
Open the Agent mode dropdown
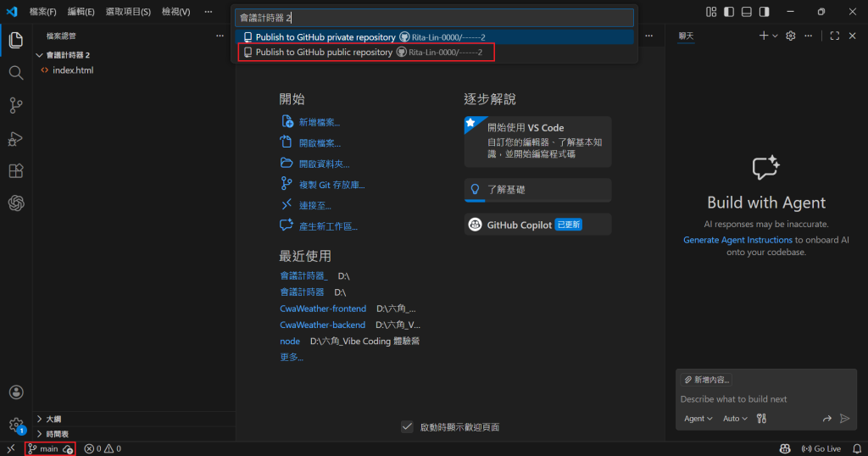698,418
